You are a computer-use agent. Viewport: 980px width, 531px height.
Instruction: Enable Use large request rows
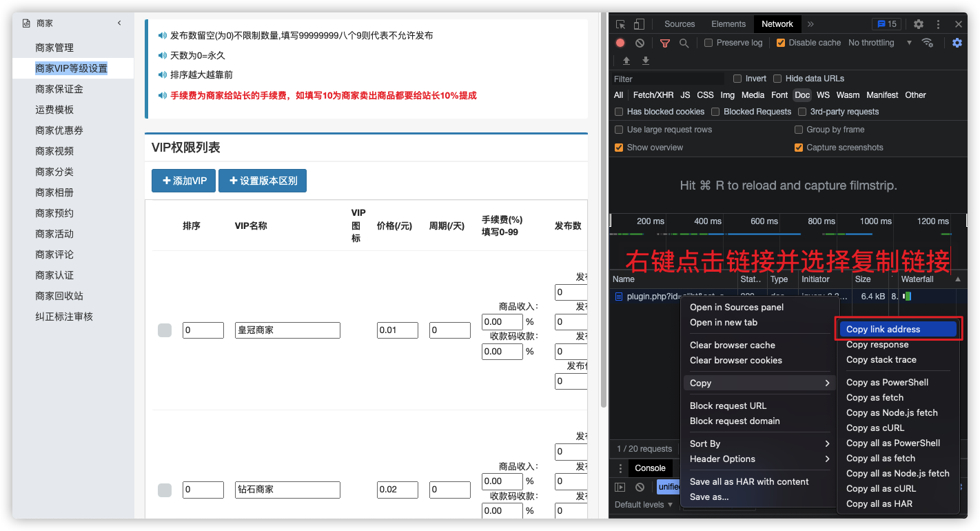click(x=619, y=130)
